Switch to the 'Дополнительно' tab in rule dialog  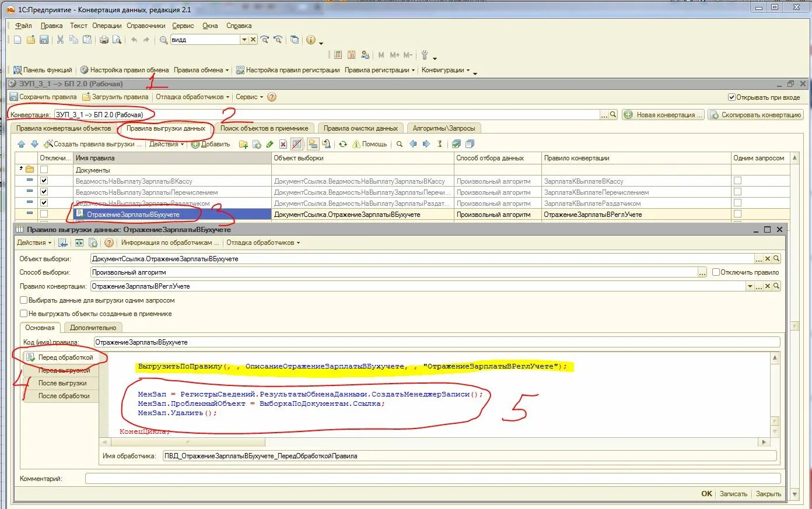click(93, 328)
